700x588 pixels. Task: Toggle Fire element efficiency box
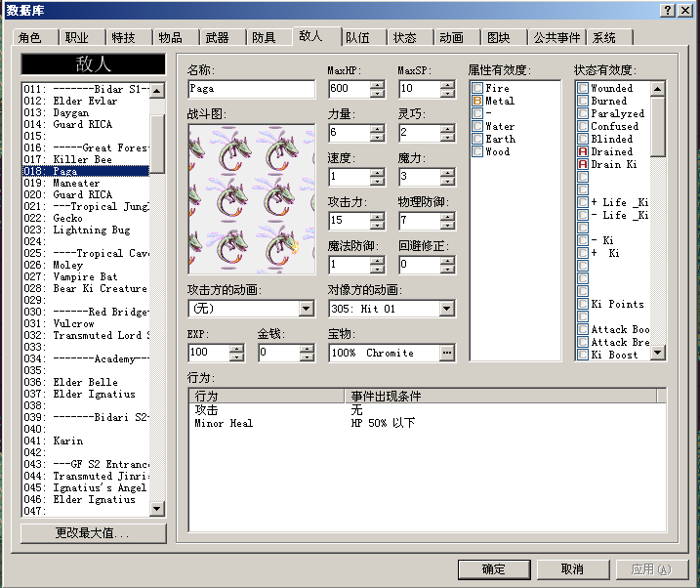[477, 88]
